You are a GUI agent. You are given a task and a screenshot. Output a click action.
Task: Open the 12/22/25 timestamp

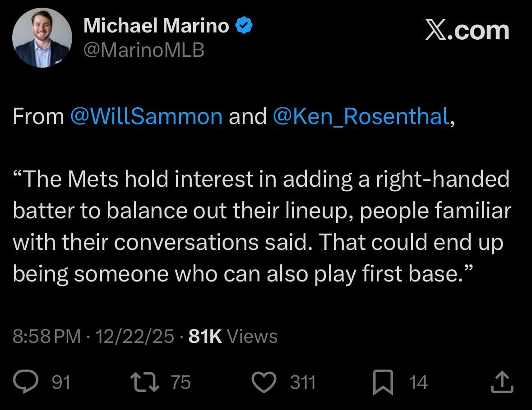pos(134,336)
